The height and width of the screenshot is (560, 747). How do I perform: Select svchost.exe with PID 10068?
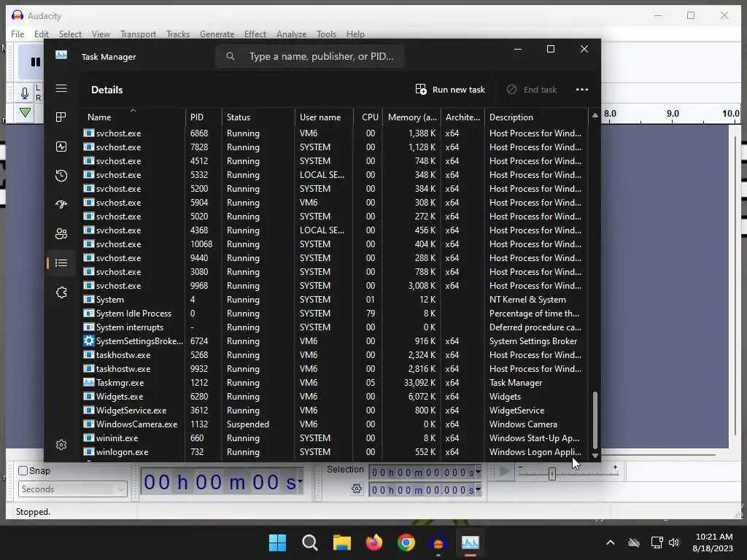click(334, 244)
